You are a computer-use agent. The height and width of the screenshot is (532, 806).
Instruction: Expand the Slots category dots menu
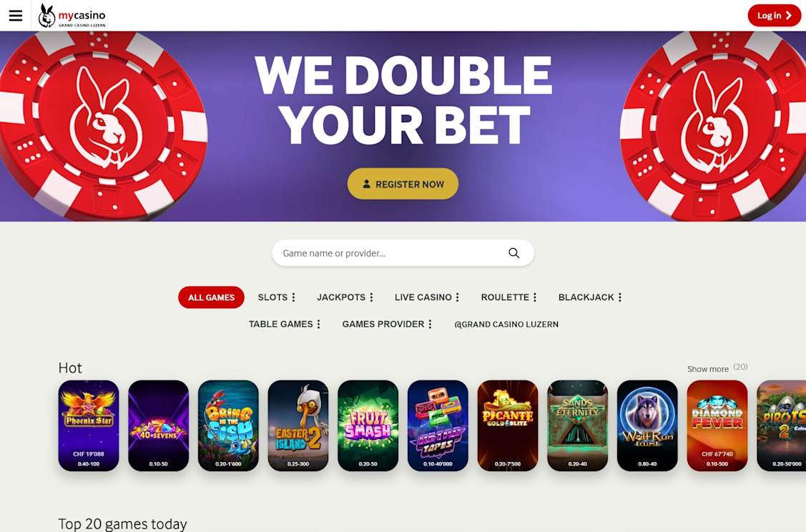293,297
